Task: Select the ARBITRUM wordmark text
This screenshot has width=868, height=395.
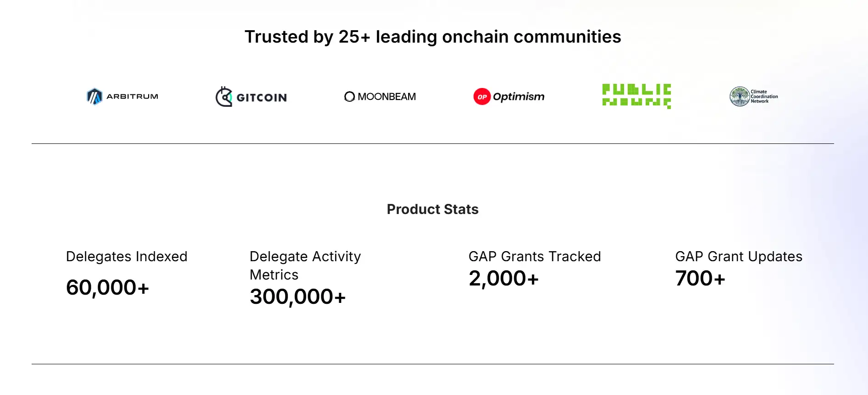Action: [132, 97]
